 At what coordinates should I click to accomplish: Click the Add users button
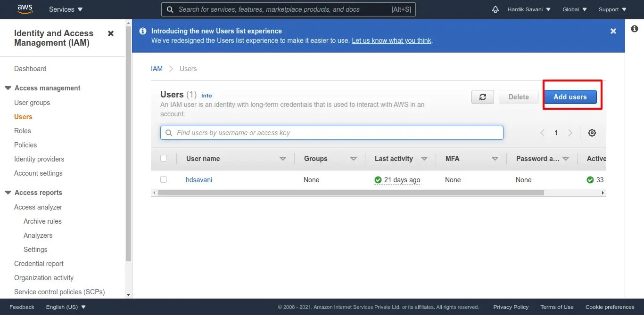pyautogui.click(x=570, y=97)
